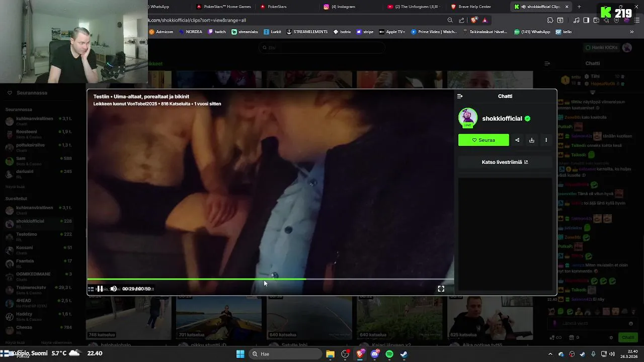Download the clip

(532, 140)
